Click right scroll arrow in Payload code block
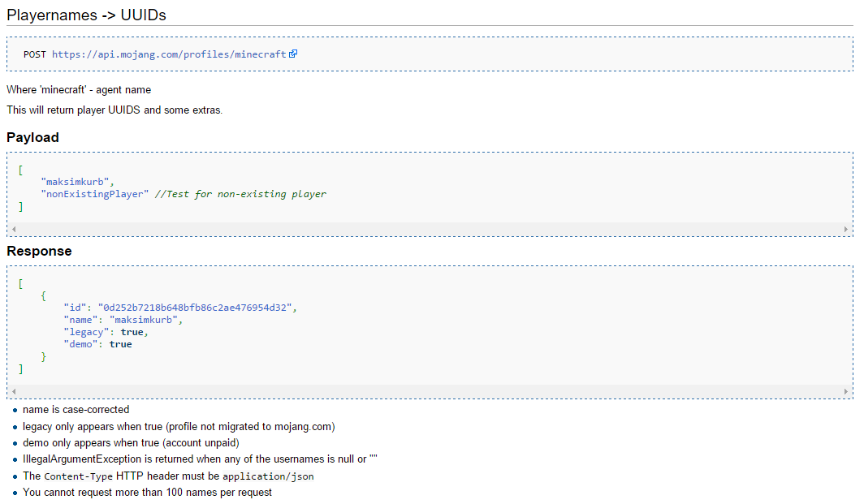 pyautogui.click(x=846, y=230)
